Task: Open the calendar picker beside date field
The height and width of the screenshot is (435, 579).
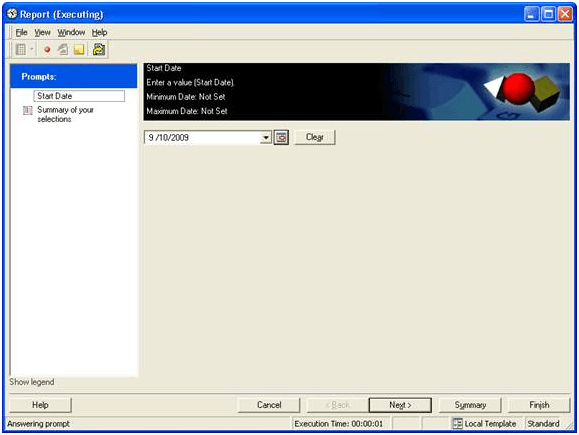Action: [281, 137]
